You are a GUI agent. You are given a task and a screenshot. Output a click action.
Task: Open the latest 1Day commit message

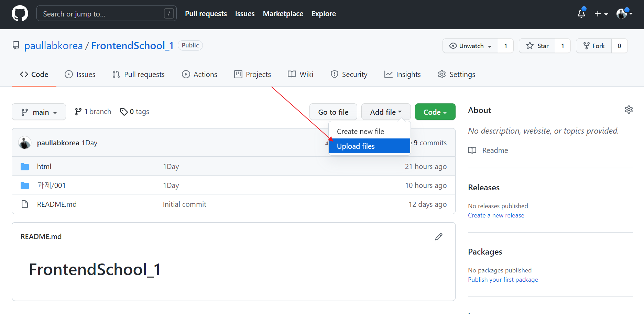(89, 143)
